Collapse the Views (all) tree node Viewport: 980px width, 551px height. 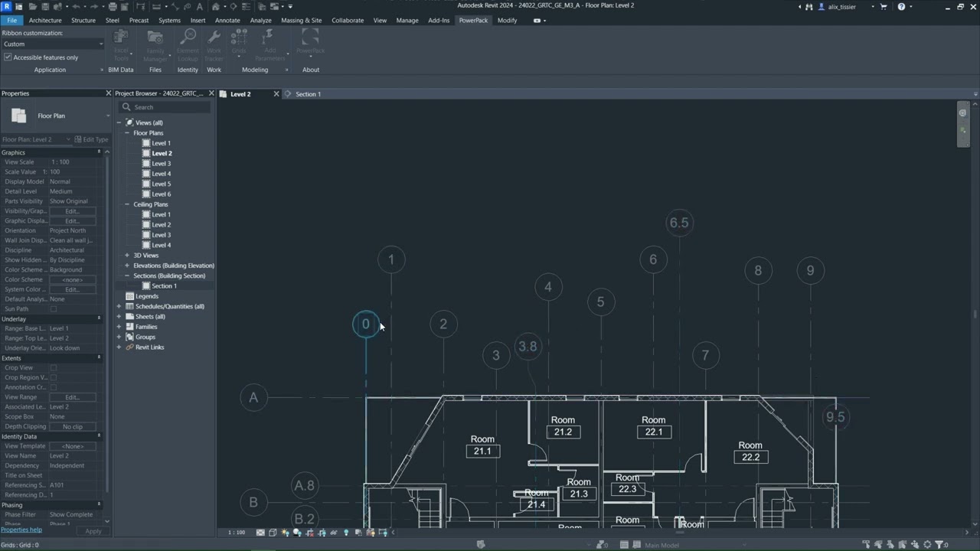pyautogui.click(x=119, y=122)
